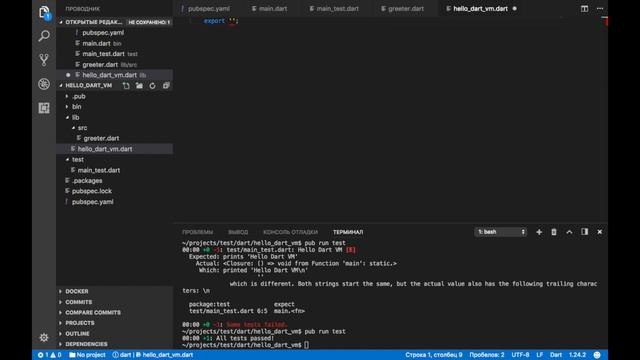Image resolution: width=640 pixels, height=360 pixels.
Task: Click the unsaved dot on hello_dart_vm.dart tab
Action: pyautogui.click(x=514, y=9)
